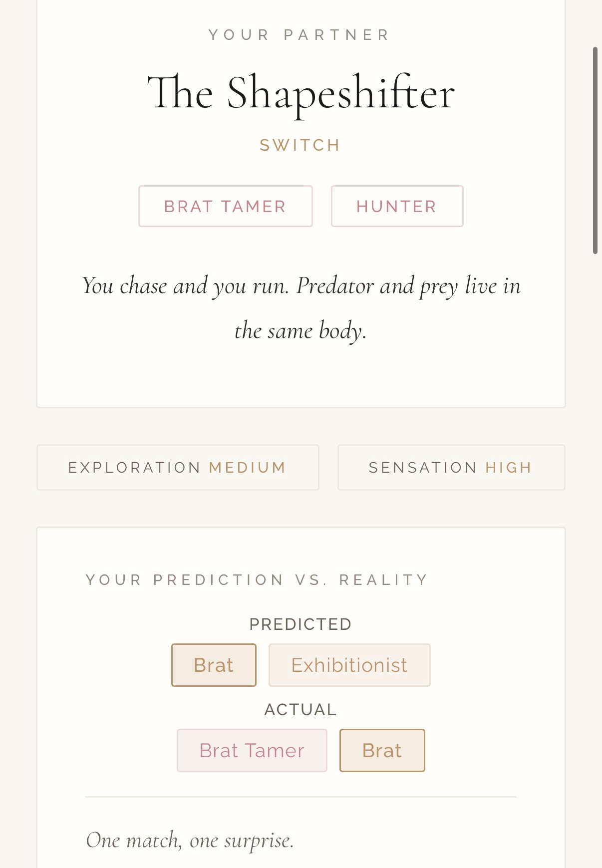Select the Exploration stat box
This screenshot has height=868, width=602.
coord(178,467)
